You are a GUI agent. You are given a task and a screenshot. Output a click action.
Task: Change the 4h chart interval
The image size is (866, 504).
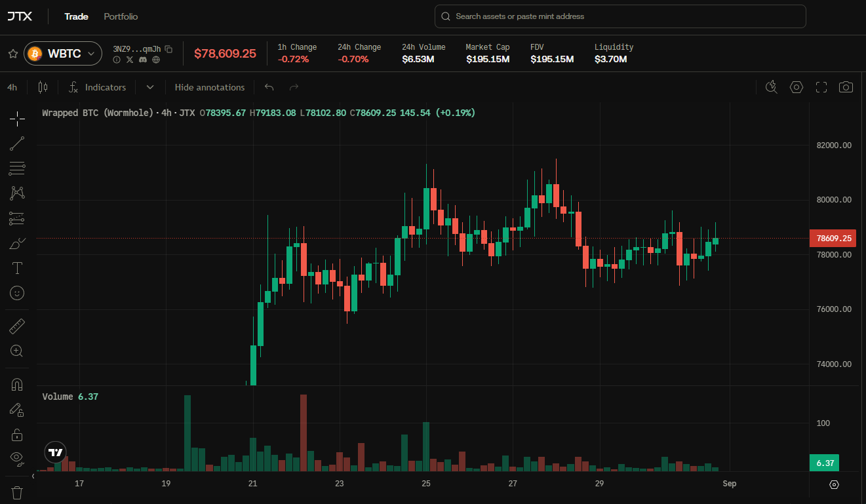click(x=12, y=87)
